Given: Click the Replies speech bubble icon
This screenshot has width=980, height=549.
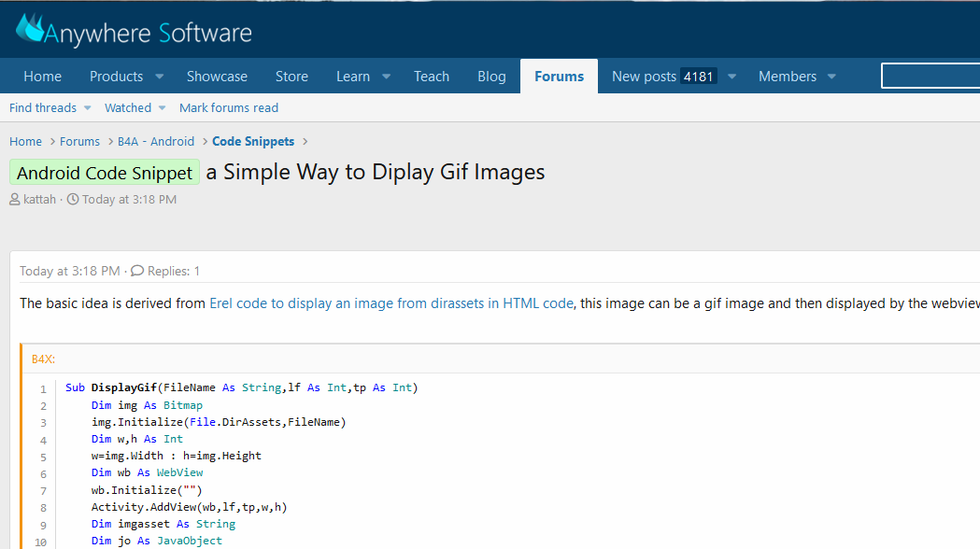Looking at the screenshot, I should pos(137,272).
